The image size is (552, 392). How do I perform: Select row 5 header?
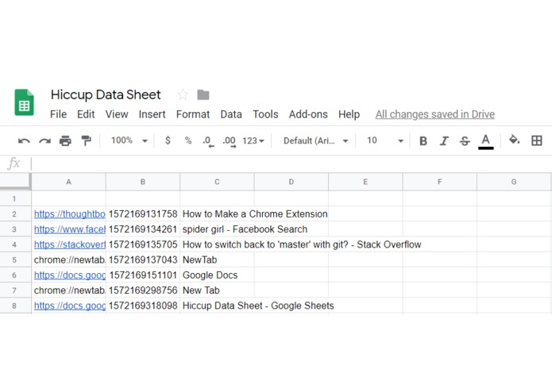pos(14,259)
